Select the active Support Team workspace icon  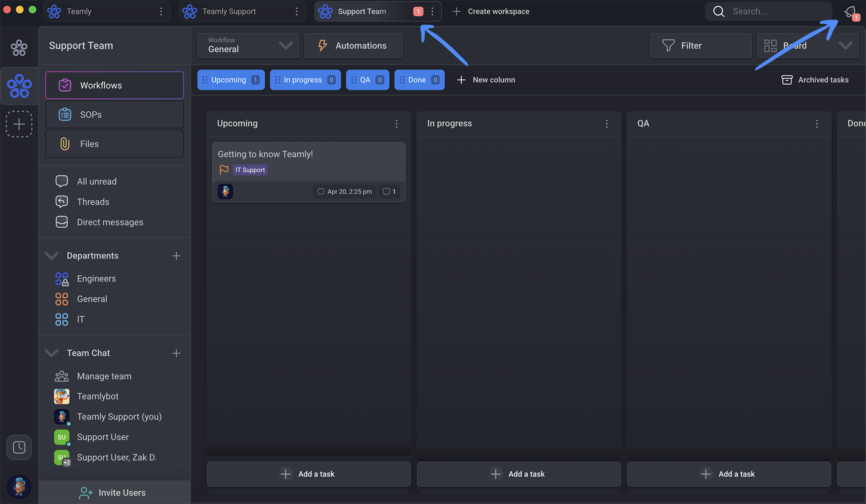[x=19, y=86]
